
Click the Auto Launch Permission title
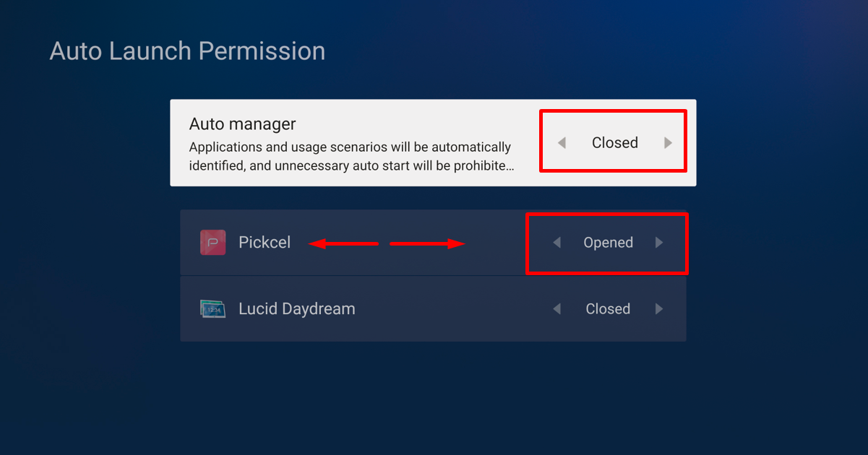tap(187, 51)
